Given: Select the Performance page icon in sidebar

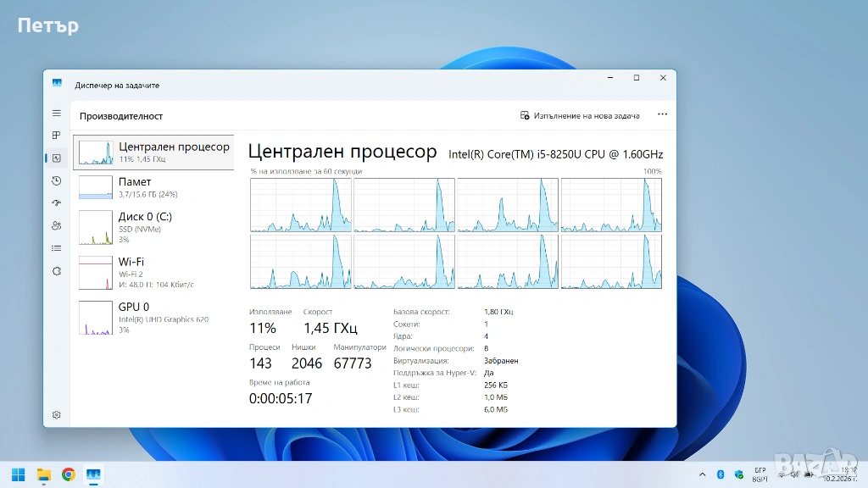Looking at the screenshot, I should [57, 158].
